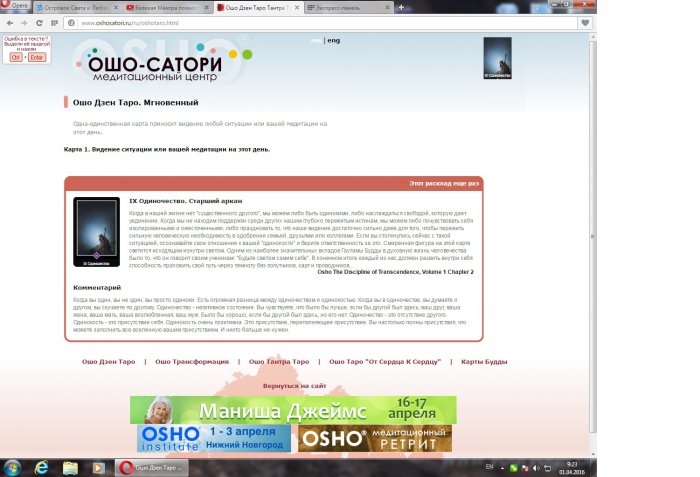Click 'Этот расклад еще раз' link
The width and height of the screenshot is (700, 477).
445,184
